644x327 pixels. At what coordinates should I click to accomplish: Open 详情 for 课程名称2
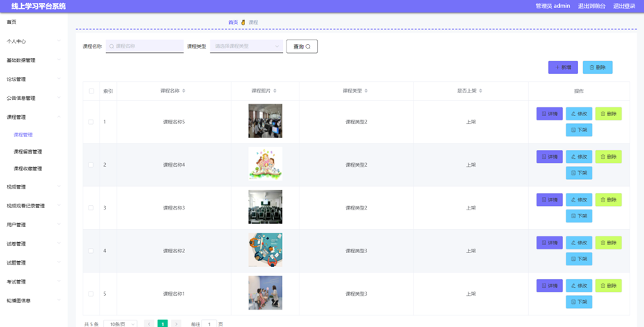click(550, 243)
